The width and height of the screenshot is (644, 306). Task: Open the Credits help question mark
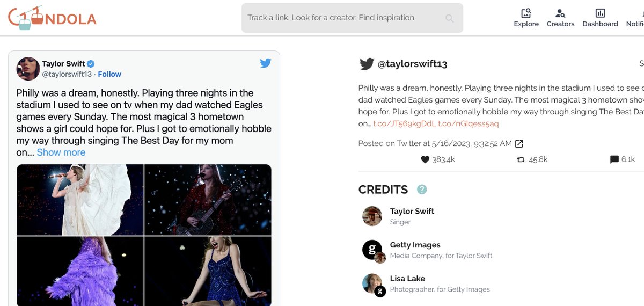(422, 190)
